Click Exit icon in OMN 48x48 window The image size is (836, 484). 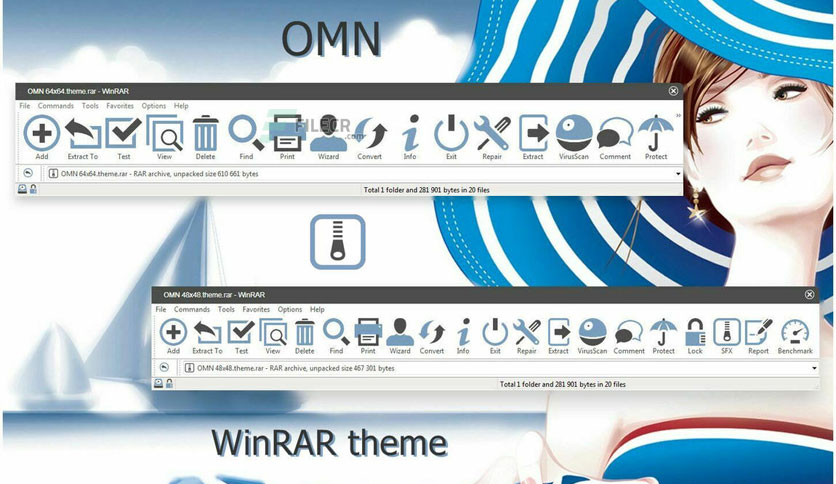495,332
